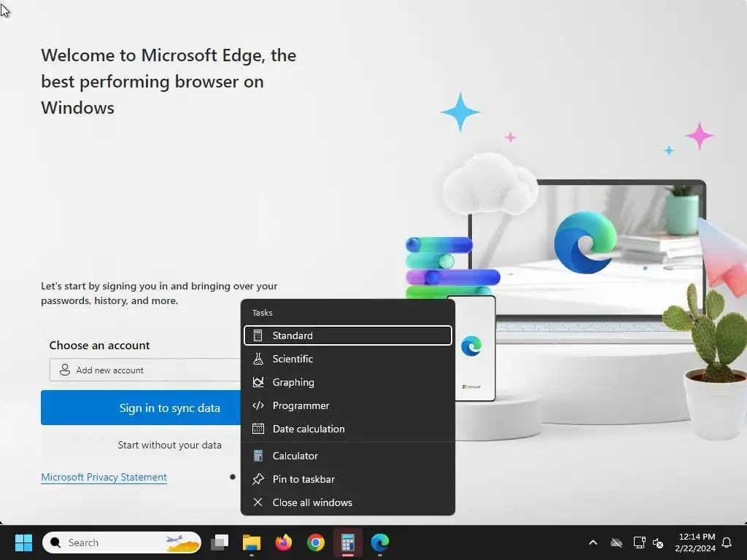Open Task View from the taskbar
The image size is (747, 560).
tap(220, 542)
